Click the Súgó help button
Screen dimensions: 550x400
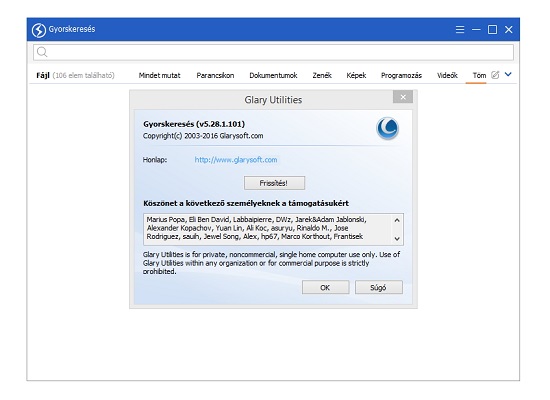pos(378,287)
